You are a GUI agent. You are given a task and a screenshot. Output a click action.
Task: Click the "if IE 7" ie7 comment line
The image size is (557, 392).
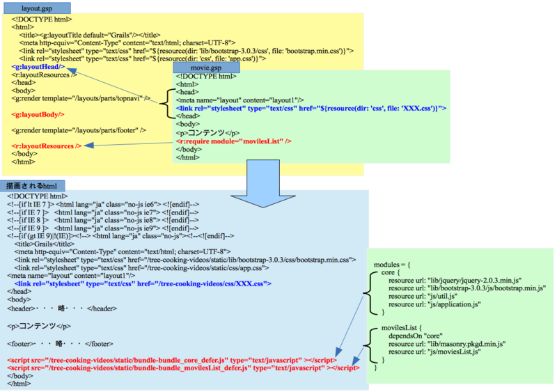click(x=102, y=212)
